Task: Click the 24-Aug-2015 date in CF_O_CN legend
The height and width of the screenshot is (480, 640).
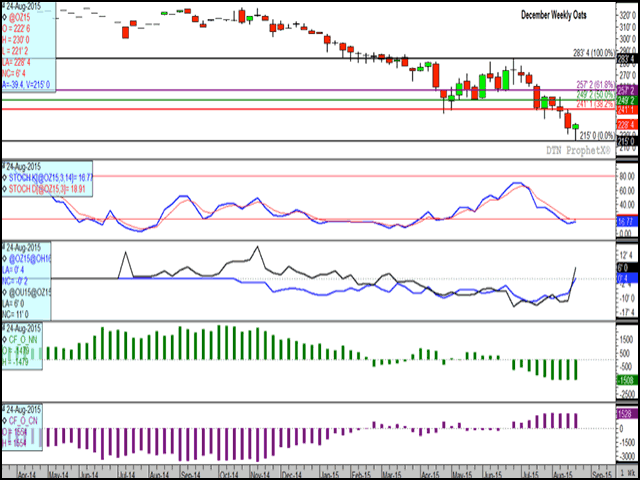Action: 22,408
